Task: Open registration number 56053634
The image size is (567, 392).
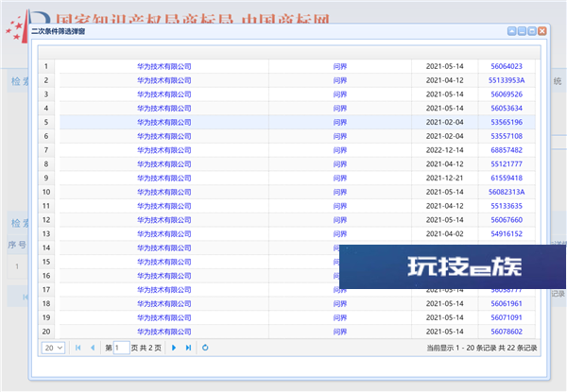Action: (507, 109)
